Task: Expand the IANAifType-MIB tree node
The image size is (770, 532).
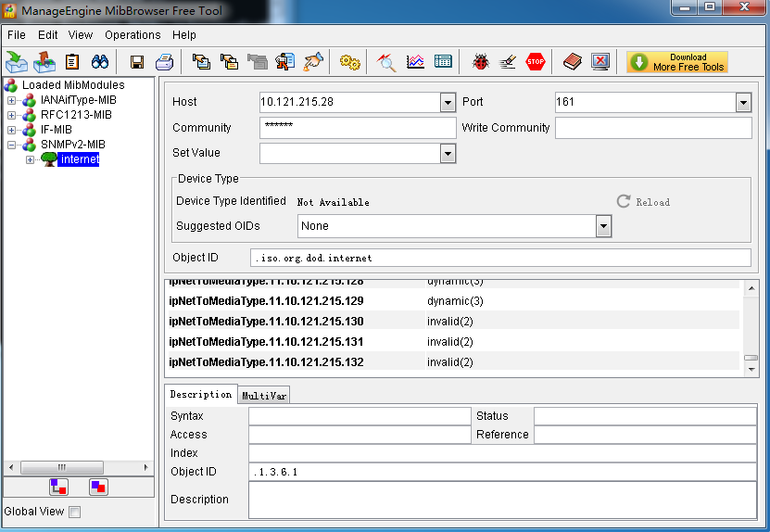Action: (x=11, y=101)
